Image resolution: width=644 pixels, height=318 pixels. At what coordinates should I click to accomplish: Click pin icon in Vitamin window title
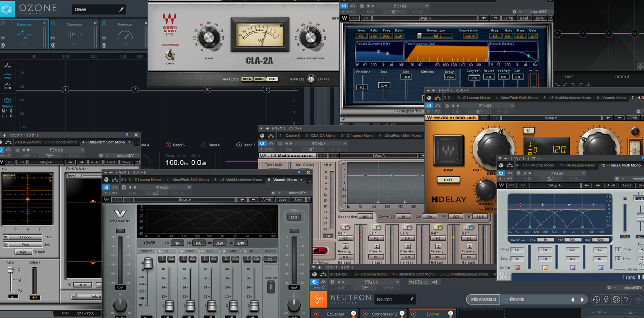pyautogui.click(x=299, y=173)
